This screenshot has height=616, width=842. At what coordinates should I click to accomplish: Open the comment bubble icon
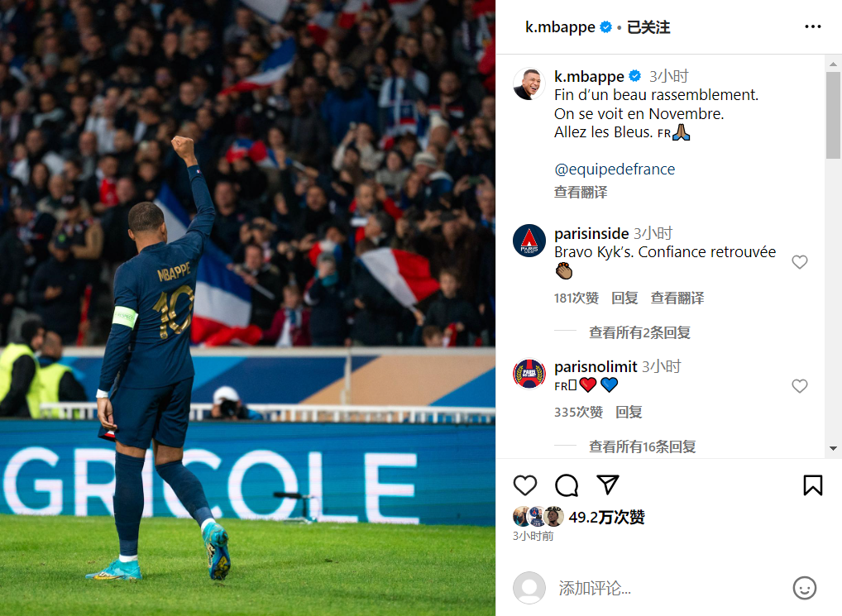(x=567, y=485)
